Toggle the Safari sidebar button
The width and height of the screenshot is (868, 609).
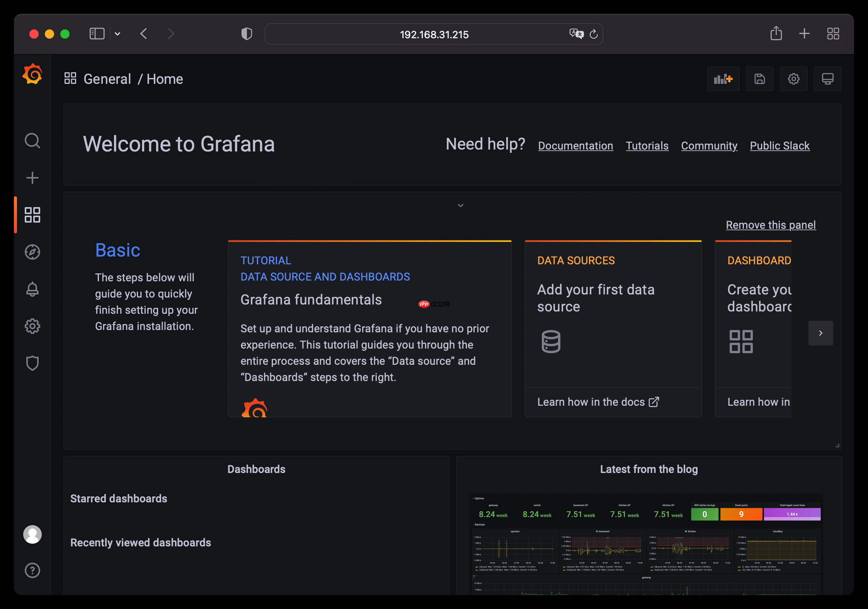97,34
